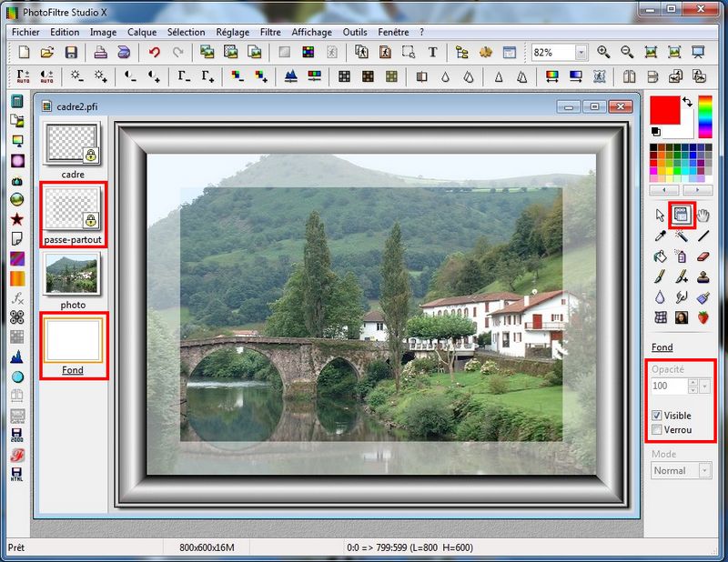Image resolution: width=728 pixels, height=562 pixels.
Task: Toggle the Visible checkbox
Action: pyautogui.click(x=656, y=416)
